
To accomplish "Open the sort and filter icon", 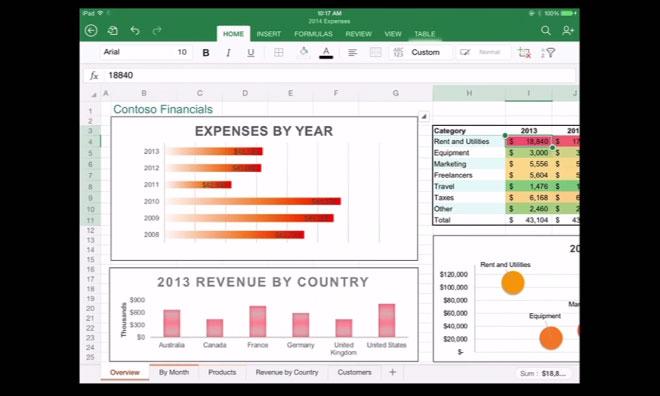I will pos(548,53).
